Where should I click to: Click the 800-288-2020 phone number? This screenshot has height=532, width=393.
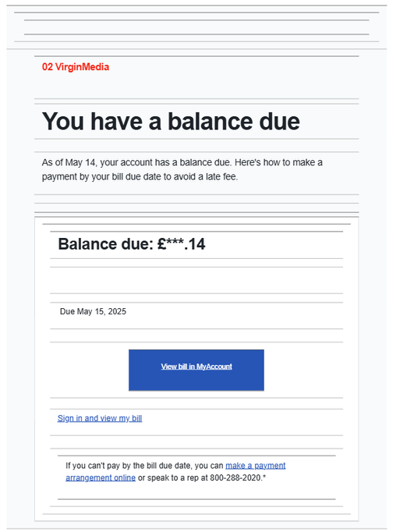click(236, 477)
